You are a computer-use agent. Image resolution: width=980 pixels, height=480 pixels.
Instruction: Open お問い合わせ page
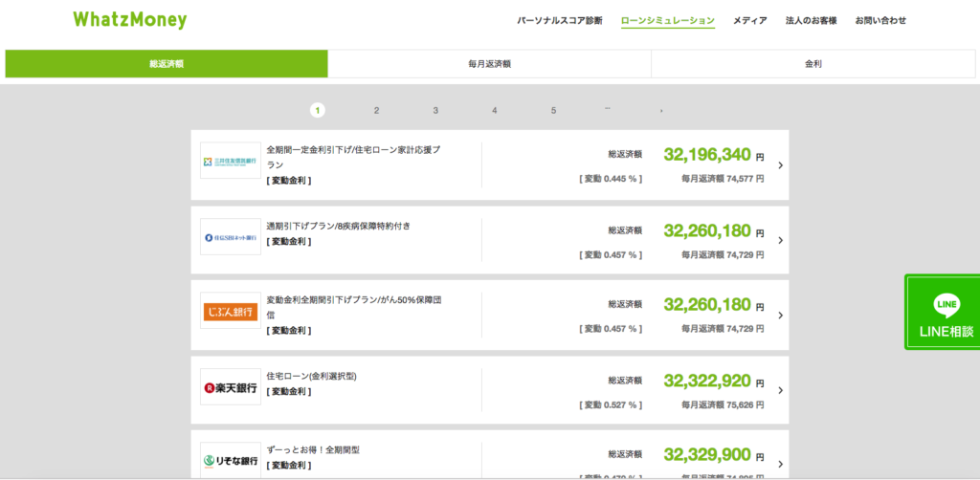coord(880,21)
